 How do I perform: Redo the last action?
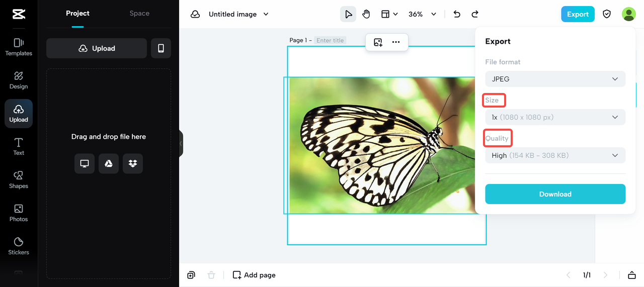pyautogui.click(x=475, y=14)
